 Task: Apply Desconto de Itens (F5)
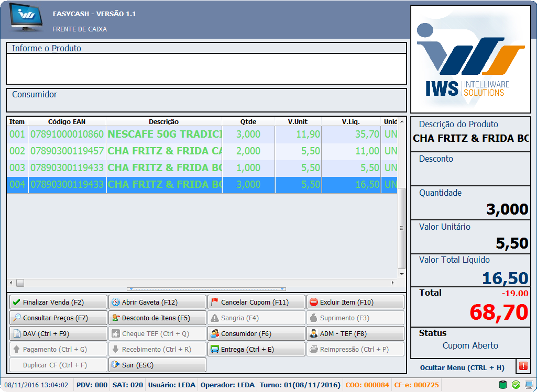pos(157,318)
